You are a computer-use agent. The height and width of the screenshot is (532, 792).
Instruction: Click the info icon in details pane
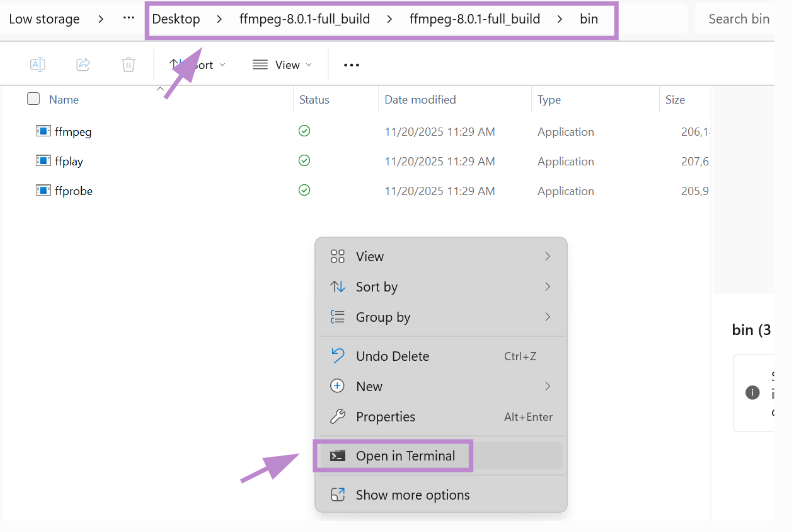pos(753,393)
